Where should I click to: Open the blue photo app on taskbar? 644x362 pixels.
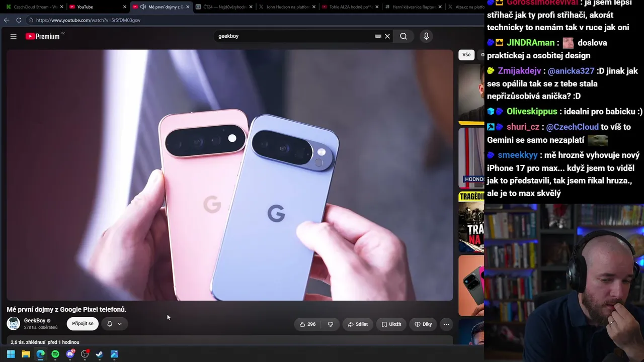[114, 354]
